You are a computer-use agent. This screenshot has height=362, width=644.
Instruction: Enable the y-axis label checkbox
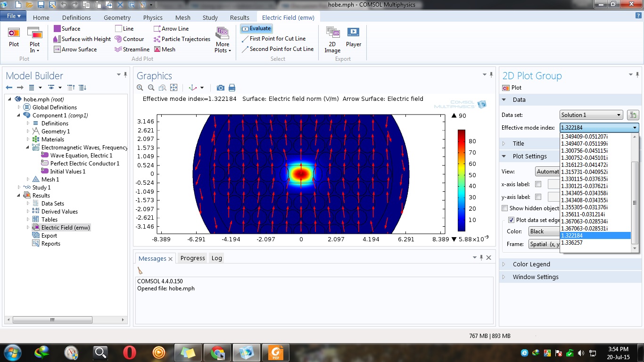(x=538, y=197)
